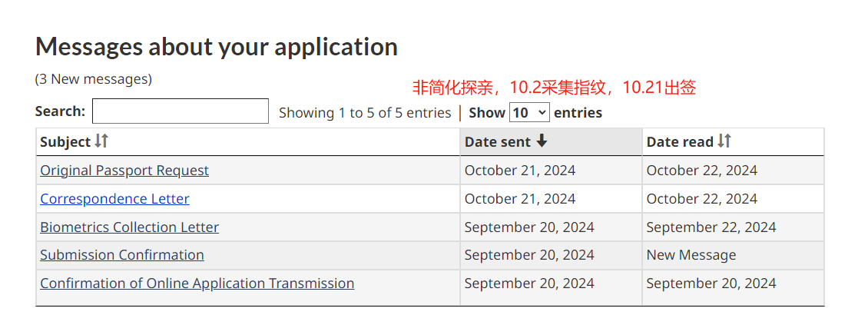
Task: Sort by Subject using the arrows icon
Action: click(x=101, y=141)
